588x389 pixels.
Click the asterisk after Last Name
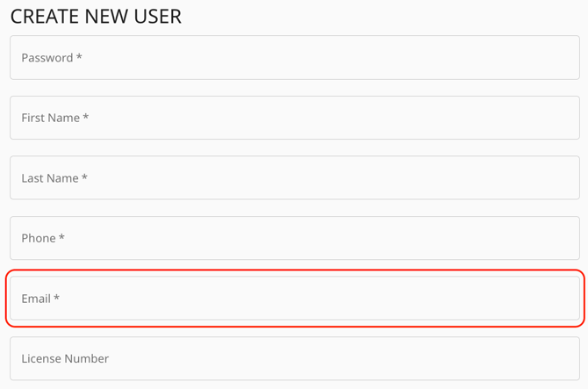click(84, 178)
